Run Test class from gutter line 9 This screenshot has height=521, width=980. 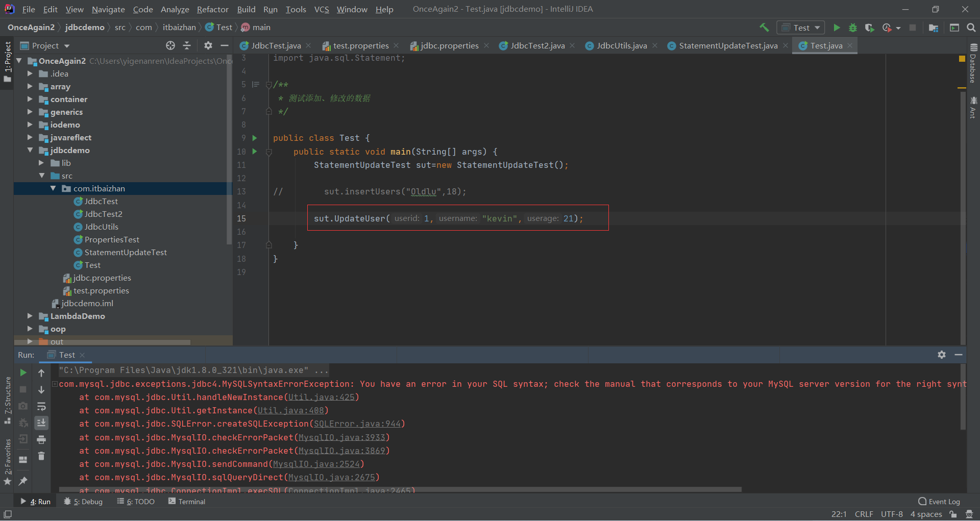pyautogui.click(x=255, y=138)
